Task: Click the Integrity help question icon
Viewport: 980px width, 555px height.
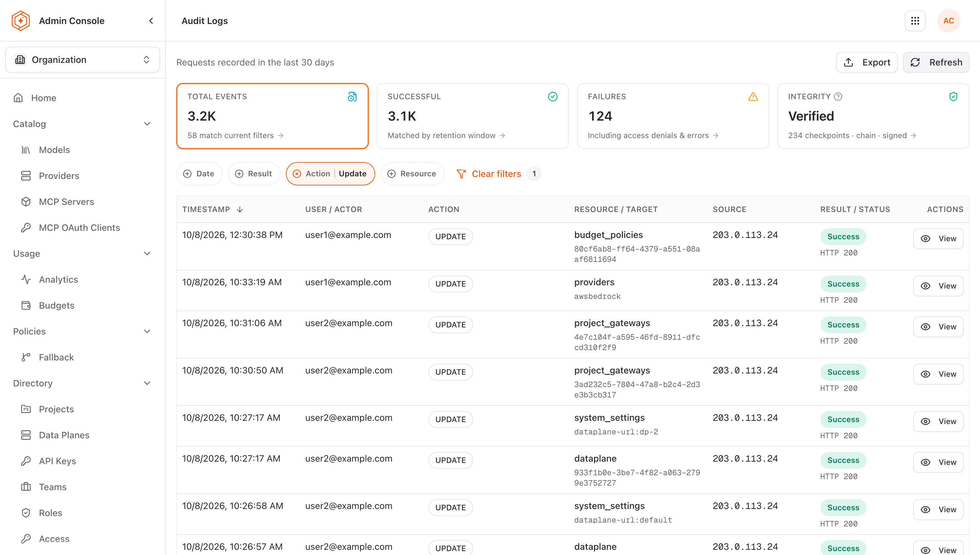Action: tap(838, 96)
